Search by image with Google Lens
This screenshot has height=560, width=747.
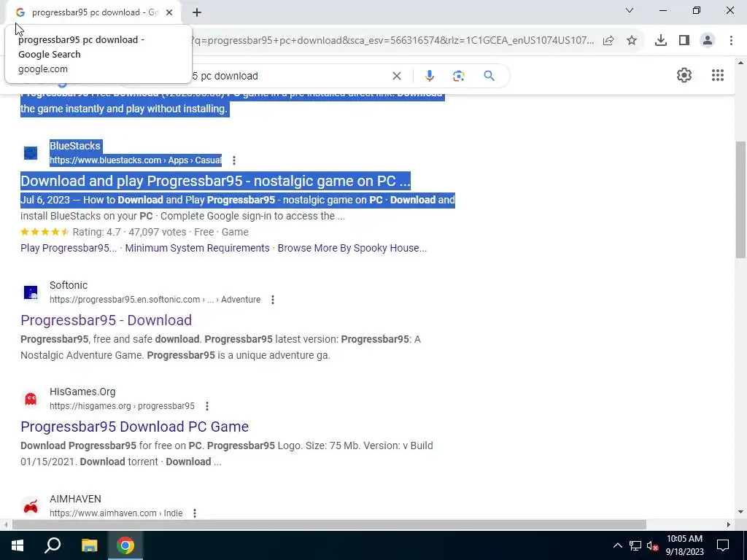459,76
